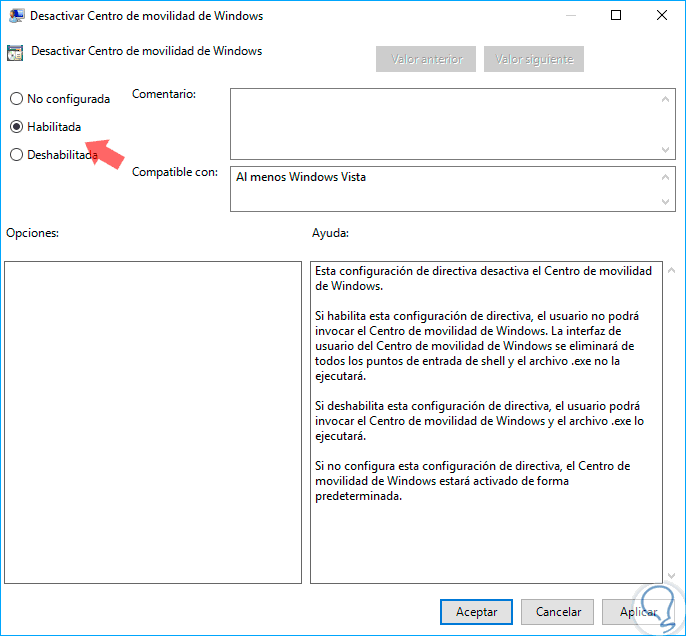Click the Aplicar button
The image size is (686, 636).
(638, 612)
